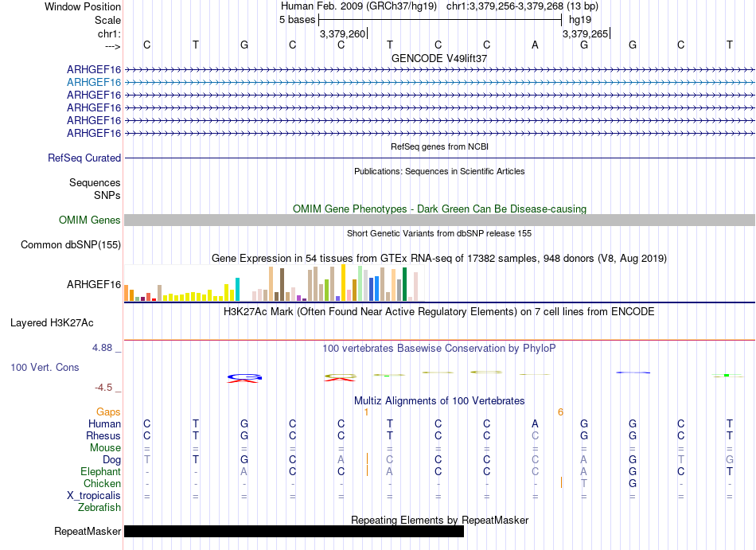Click the orange gap count 6

[x=560, y=412]
